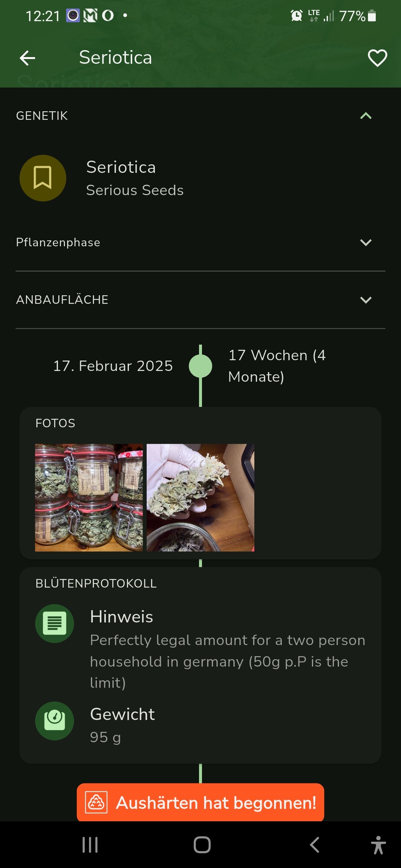Open the photo of the bud in hand
Screen dimensions: 401x868
[x=200, y=497]
